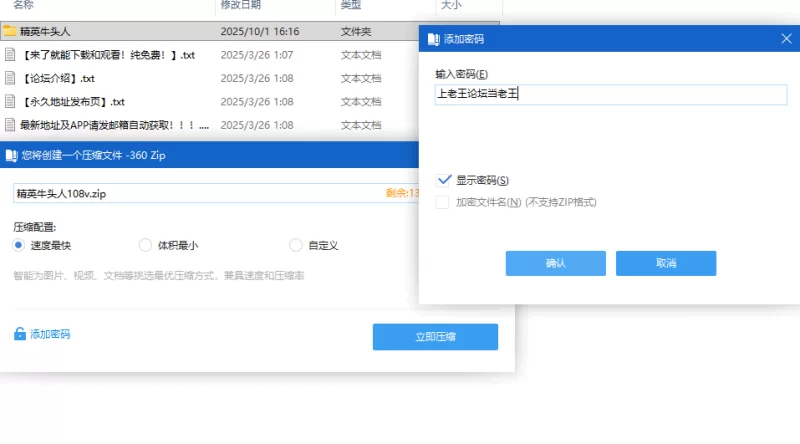Click the 输入密码 text field

point(610,95)
